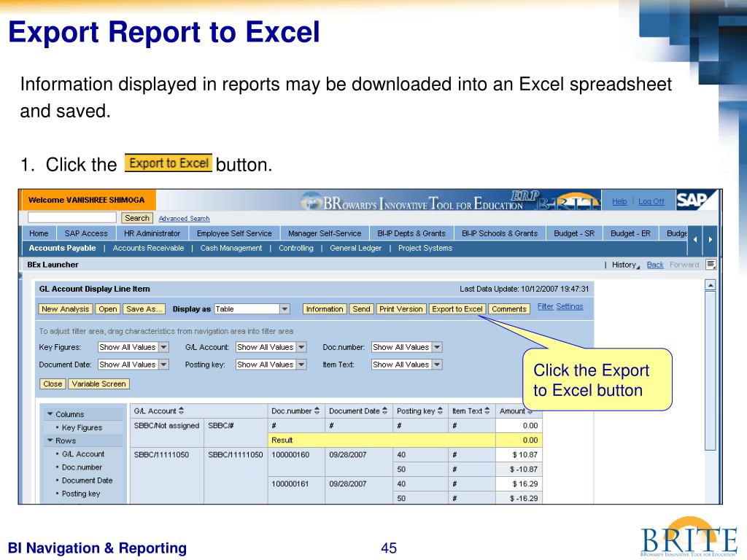Viewport: 747px width, 560px height.
Task: Open the Posting key filter dropdown
Action: click(301, 365)
